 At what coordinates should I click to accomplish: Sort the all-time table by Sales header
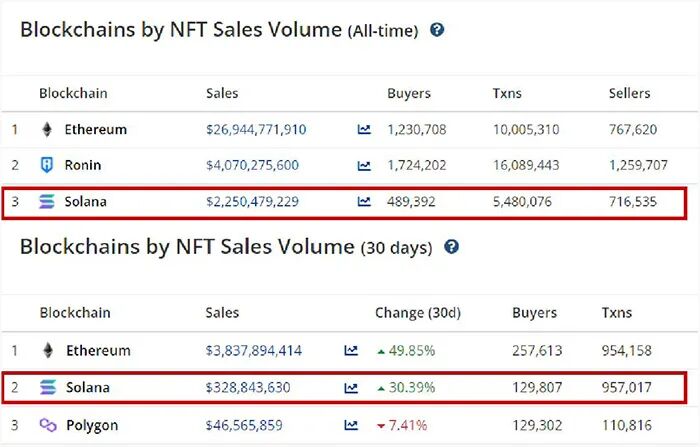click(x=222, y=93)
